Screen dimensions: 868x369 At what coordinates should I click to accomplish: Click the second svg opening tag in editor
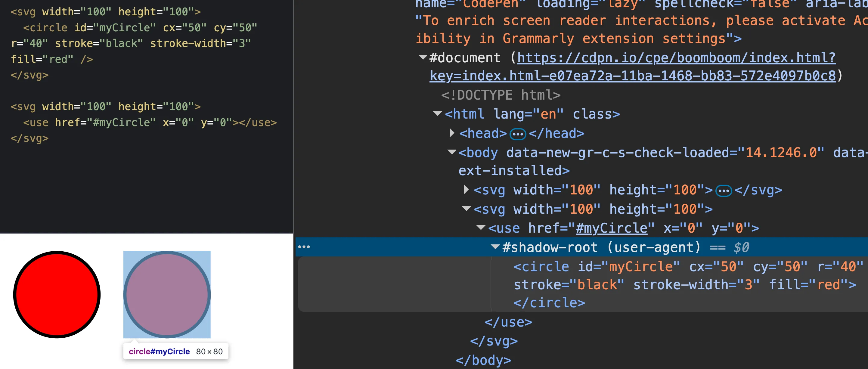pyautogui.click(x=105, y=107)
